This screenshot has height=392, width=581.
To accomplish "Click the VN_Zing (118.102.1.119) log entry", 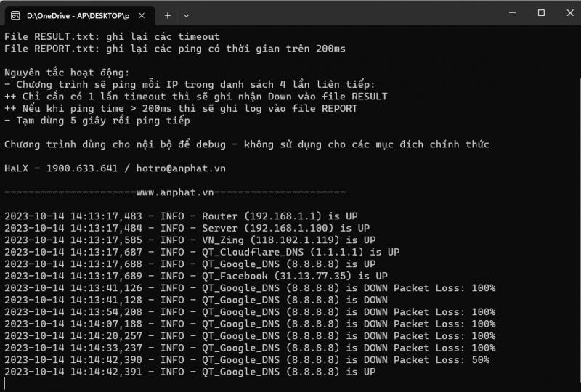I will [190, 240].
